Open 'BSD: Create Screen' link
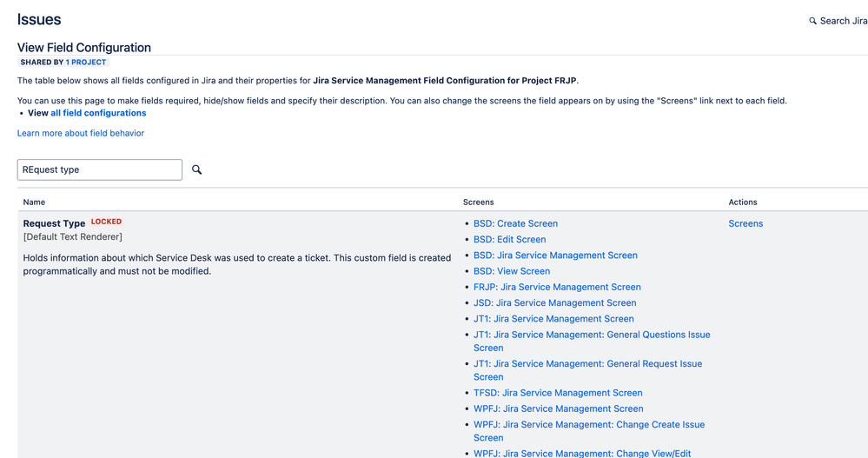This screenshot has width=868, height=458. coord(515,223)
